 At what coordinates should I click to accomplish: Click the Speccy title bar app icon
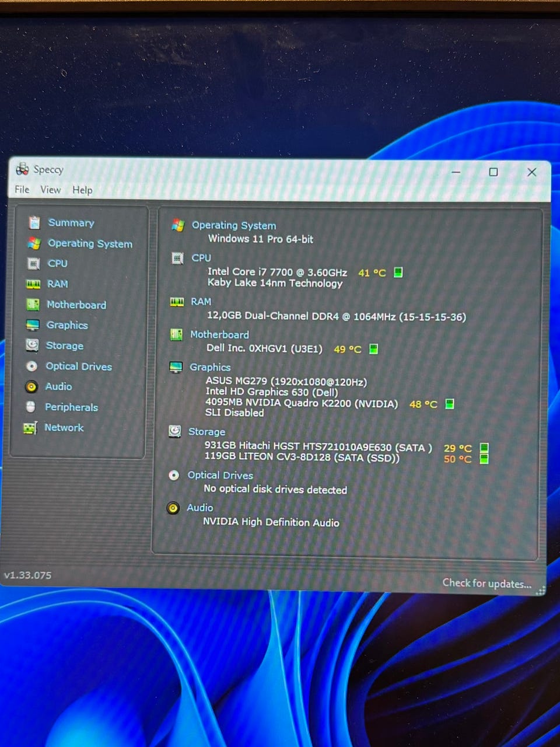23,169
